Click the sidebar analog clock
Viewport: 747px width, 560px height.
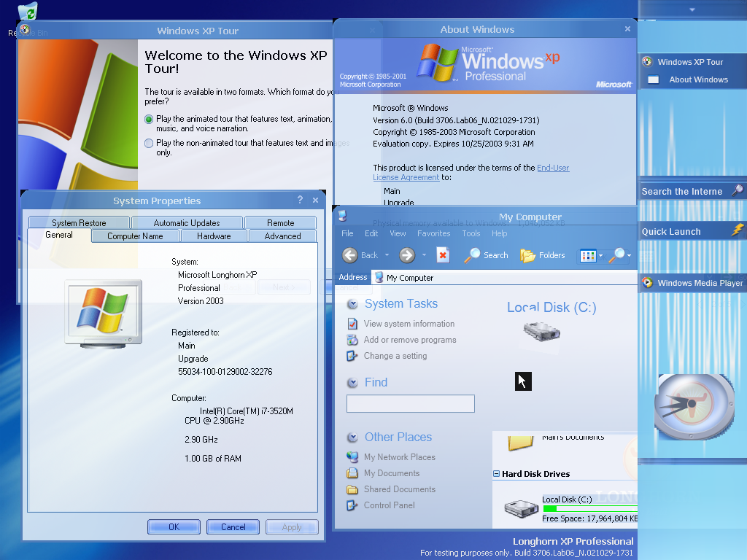pos(694,406)
